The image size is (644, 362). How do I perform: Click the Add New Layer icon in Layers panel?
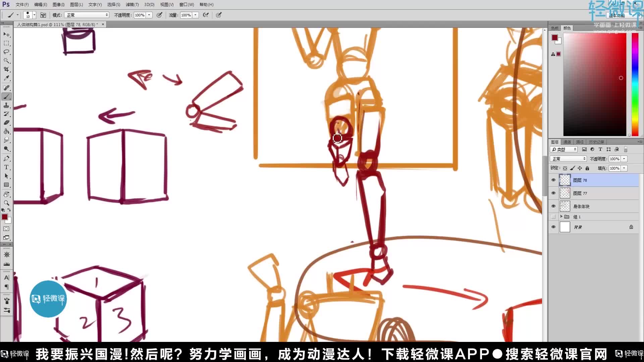616,149
